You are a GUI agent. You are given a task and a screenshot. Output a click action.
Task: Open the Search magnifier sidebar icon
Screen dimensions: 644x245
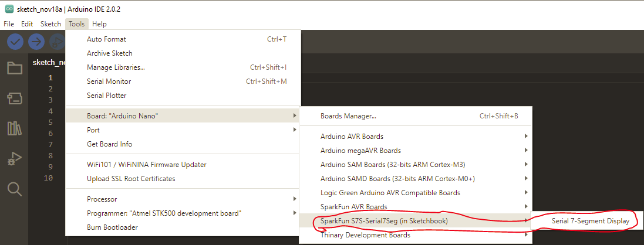coord(15,189)
